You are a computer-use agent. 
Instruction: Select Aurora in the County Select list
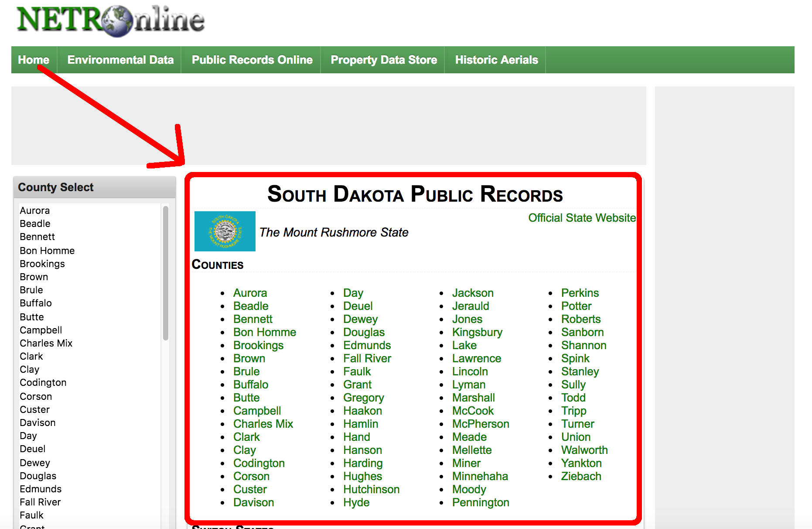coord(34,210)
